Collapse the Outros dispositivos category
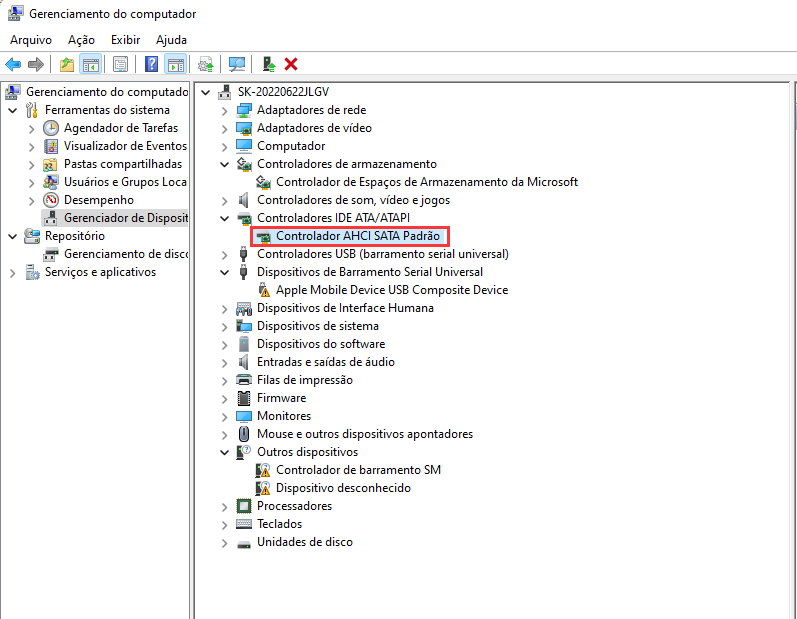The width and height of the screenshot is (797, 619). pyautogui.click(x=225, y=452)
